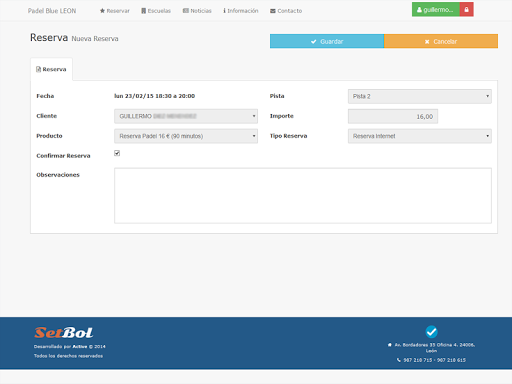Click the user icon on green guillermo button
This screenshot has width=512, height=384.
point(419,10)
